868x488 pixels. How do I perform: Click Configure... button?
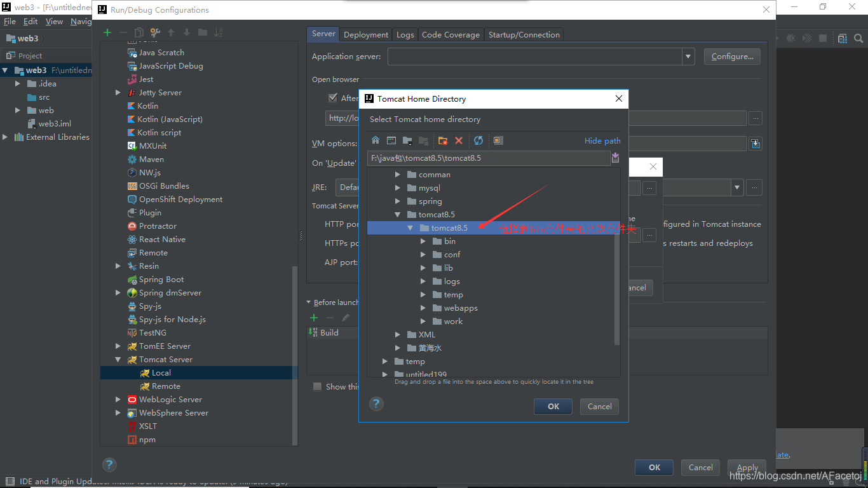click(732, 57)
